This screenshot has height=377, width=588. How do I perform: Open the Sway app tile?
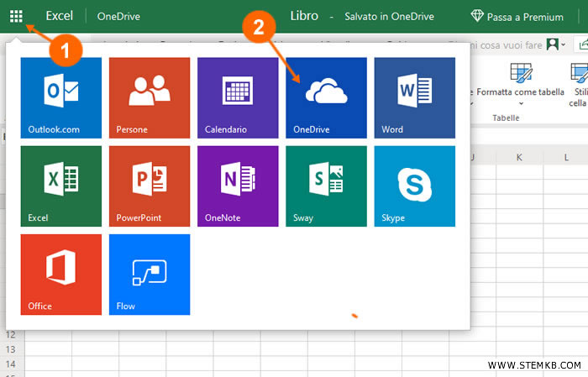(x=326, y=186)
